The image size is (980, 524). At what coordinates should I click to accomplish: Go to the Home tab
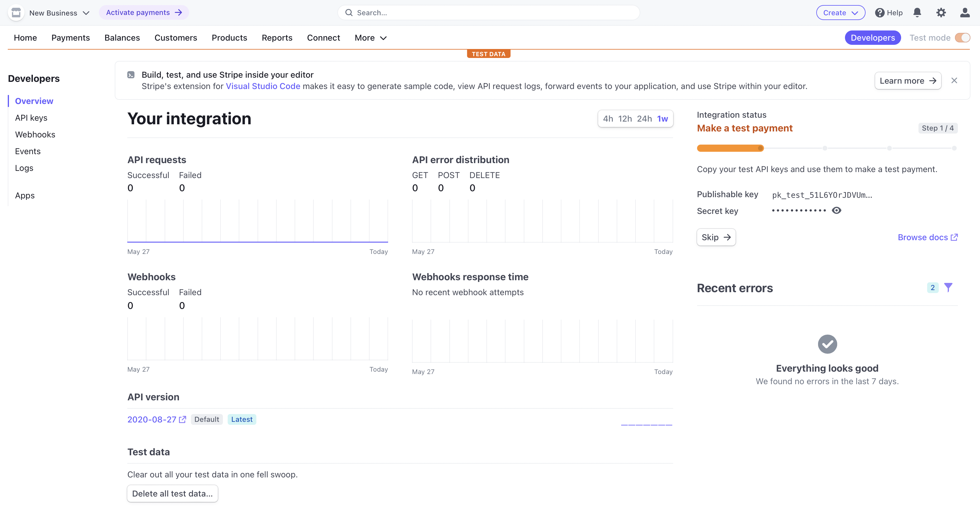(25, 38)
